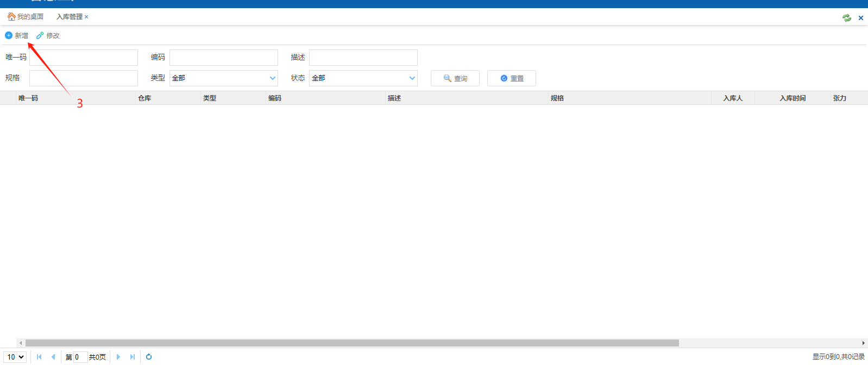Jump to the last page of results
Viewport: 868px width, 365px height.
point(133,357)
